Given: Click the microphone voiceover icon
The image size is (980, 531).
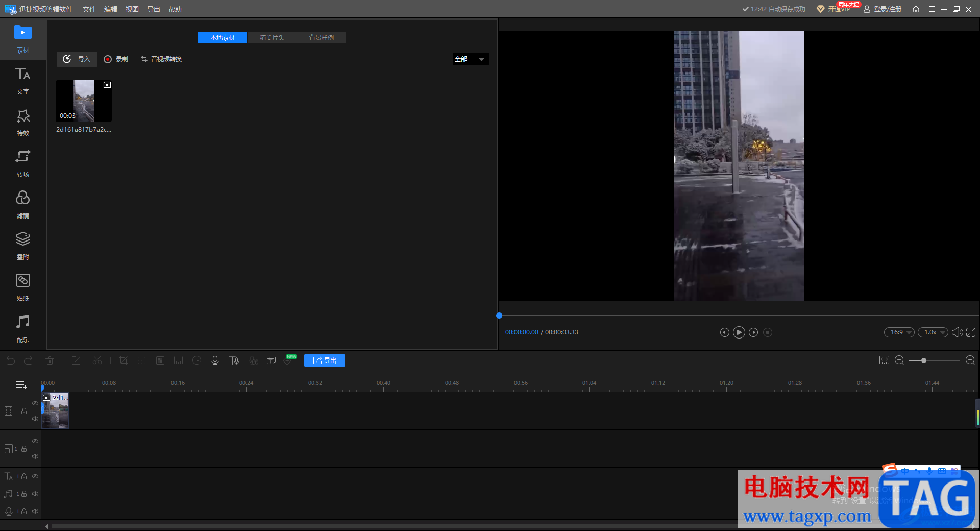Looking at the screenshot, I should [215, 360].
